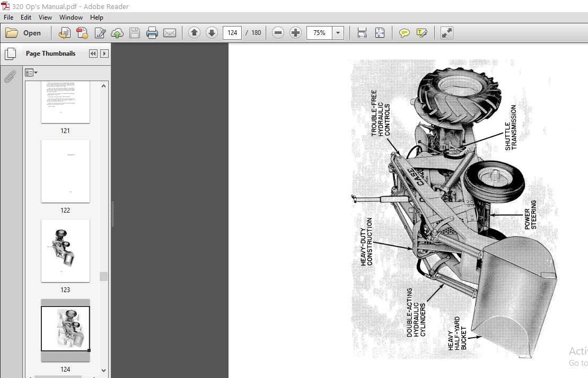Click the total pages label 180
588x378 pixels.
click(256, 33)
